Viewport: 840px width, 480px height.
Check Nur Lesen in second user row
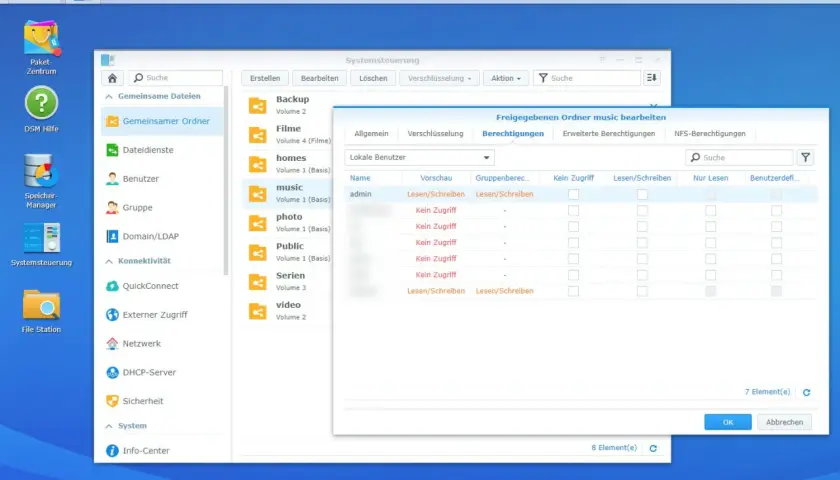(710, 211)
